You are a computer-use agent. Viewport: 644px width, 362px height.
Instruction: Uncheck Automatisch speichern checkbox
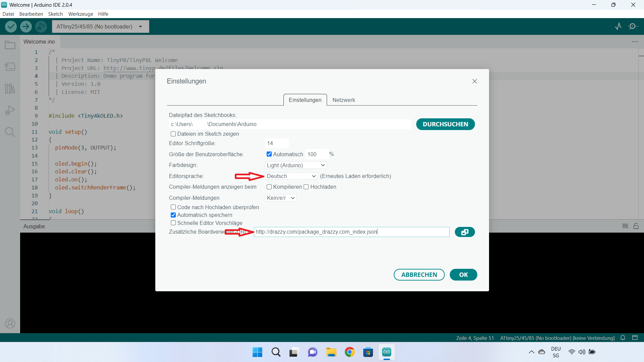click(173, 215)
